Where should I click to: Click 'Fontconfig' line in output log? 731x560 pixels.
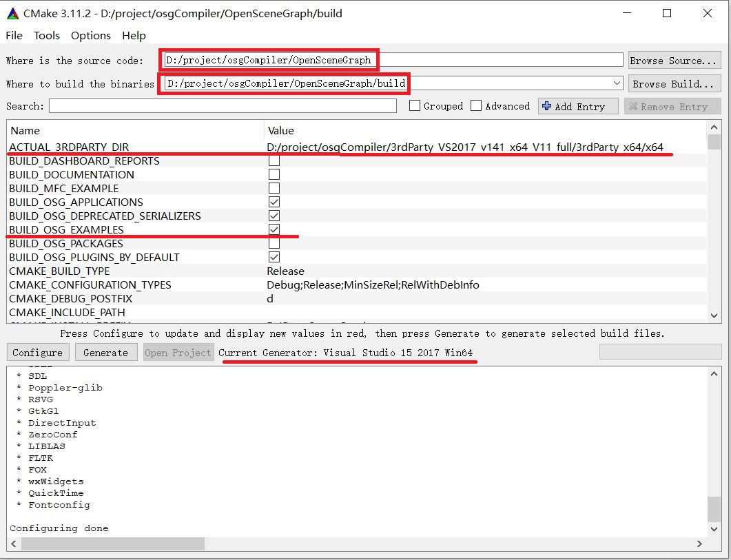coord(59,505)
